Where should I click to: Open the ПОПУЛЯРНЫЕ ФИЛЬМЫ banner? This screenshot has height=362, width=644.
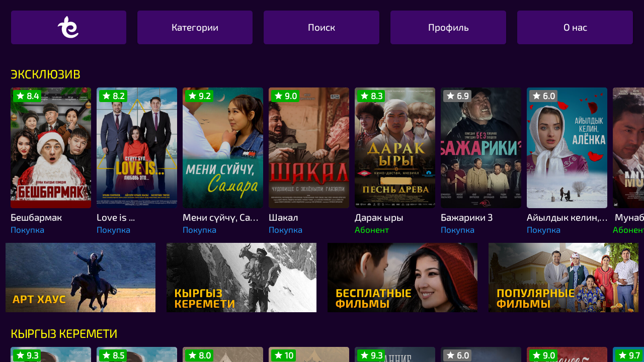click(x=563, y=278)
